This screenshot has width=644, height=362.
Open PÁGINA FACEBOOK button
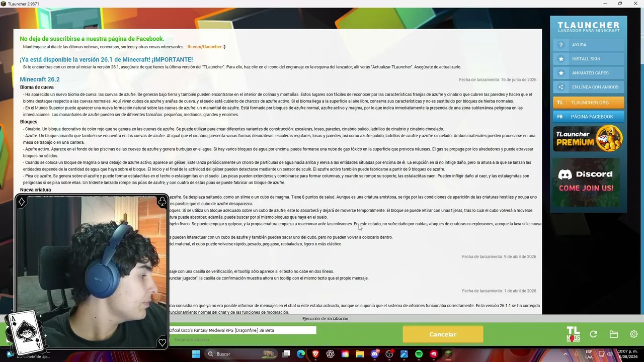click(x=588, y=117)
